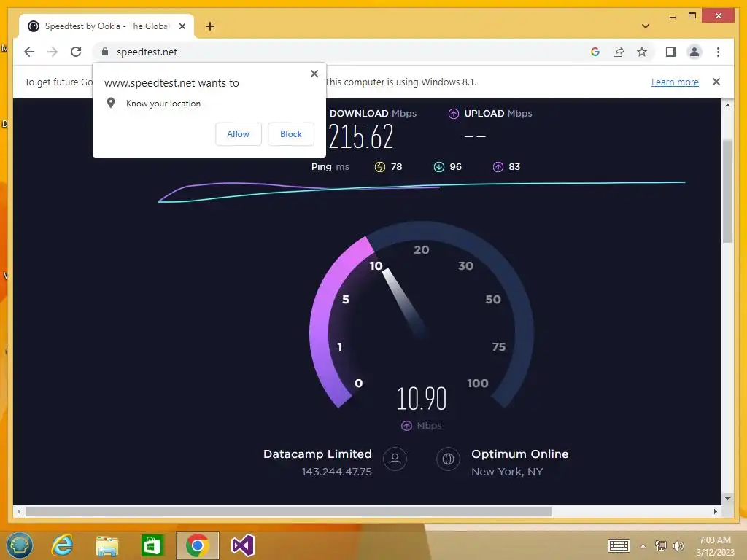Click the New York, NY location text
This screenshot has height=560, width=747.
click(x=507, y=472)
